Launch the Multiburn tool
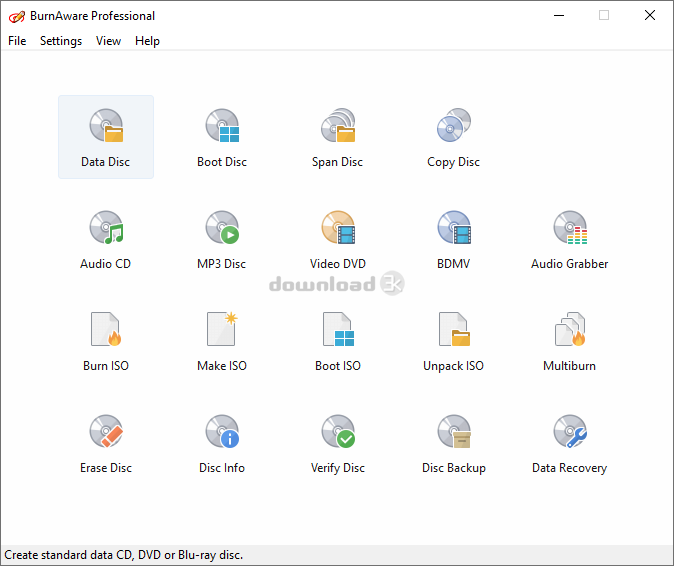Viewport: 674px width, 566px height. [569, 340]
